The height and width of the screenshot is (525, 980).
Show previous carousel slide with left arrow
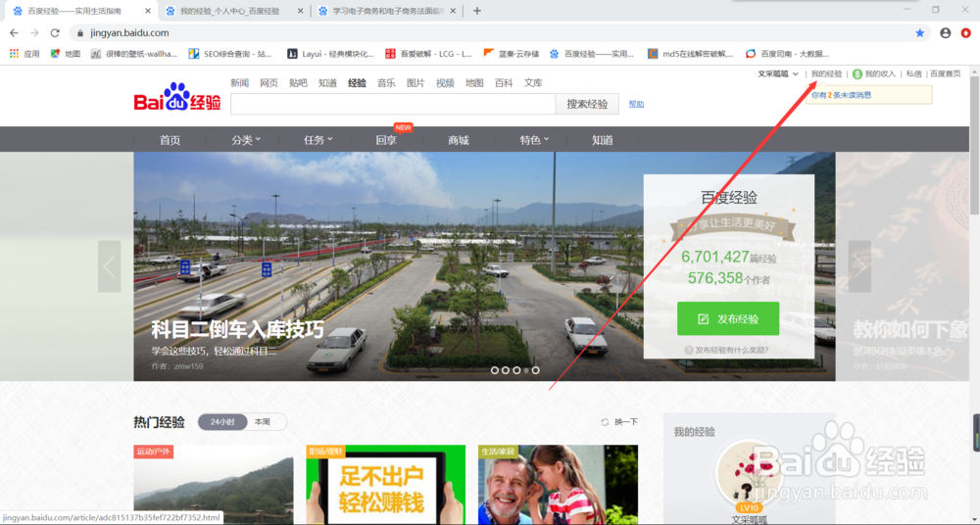pyautogui.click(x=110, y=266)
